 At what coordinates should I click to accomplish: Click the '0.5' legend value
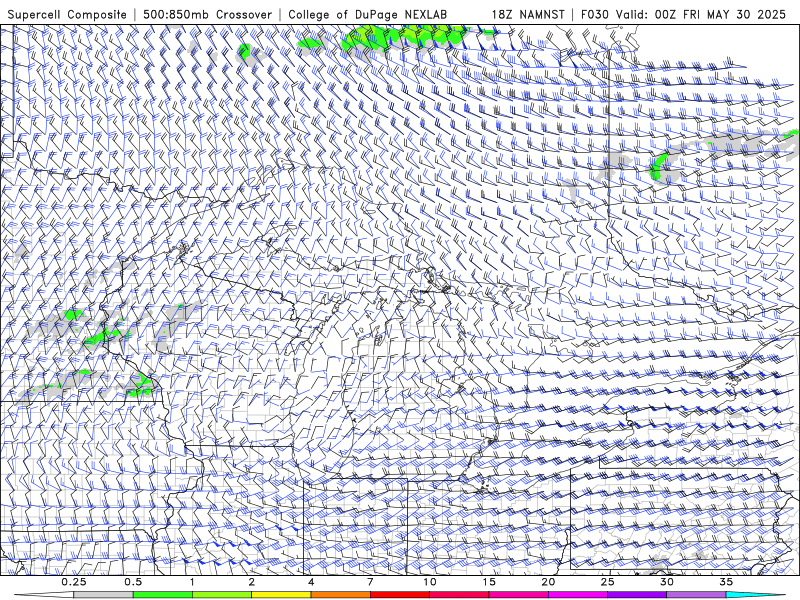[133, 582]
